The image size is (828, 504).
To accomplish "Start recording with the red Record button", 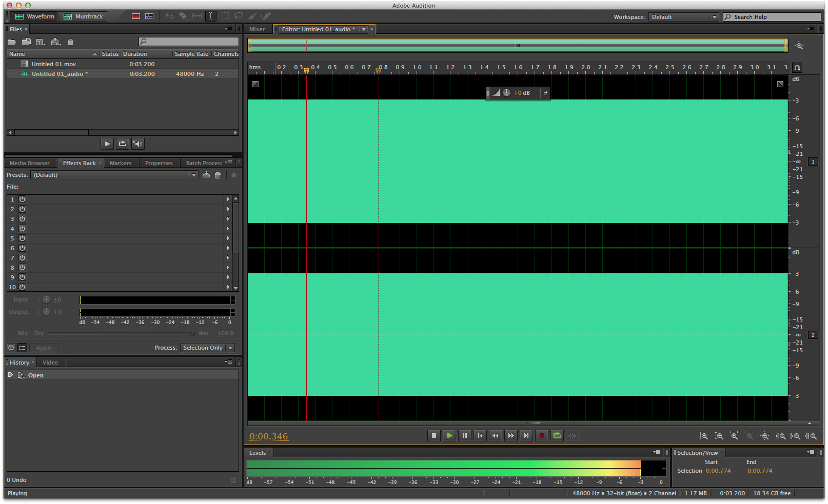I will tap(542, 436).
